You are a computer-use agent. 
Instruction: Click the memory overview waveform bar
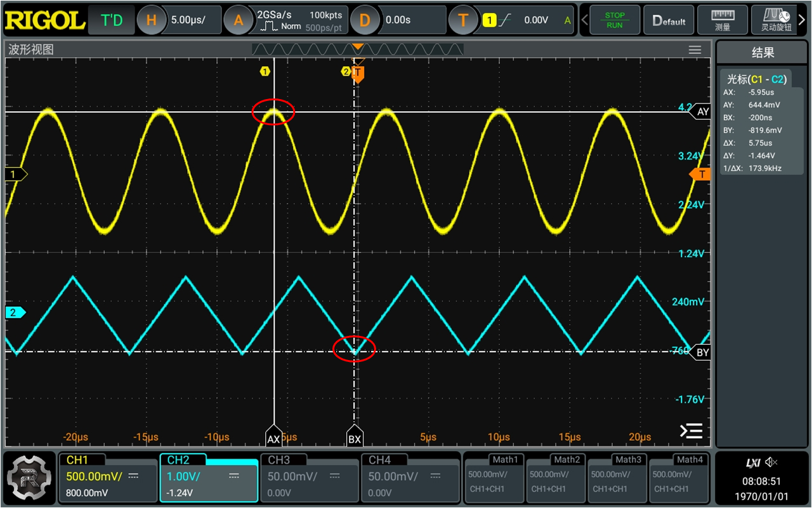point(358,50)
